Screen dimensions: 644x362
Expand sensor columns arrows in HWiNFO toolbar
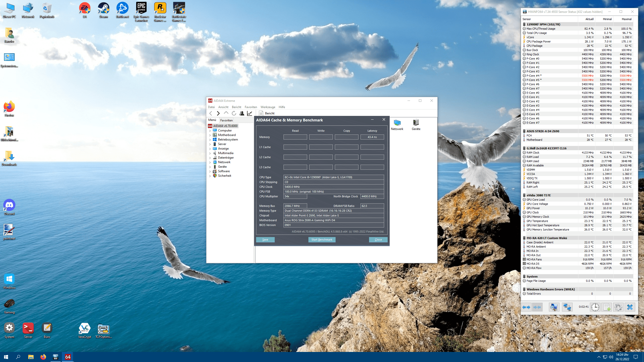526,307
